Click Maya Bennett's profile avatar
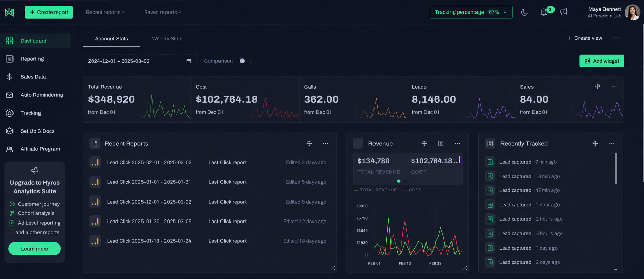 632,12
